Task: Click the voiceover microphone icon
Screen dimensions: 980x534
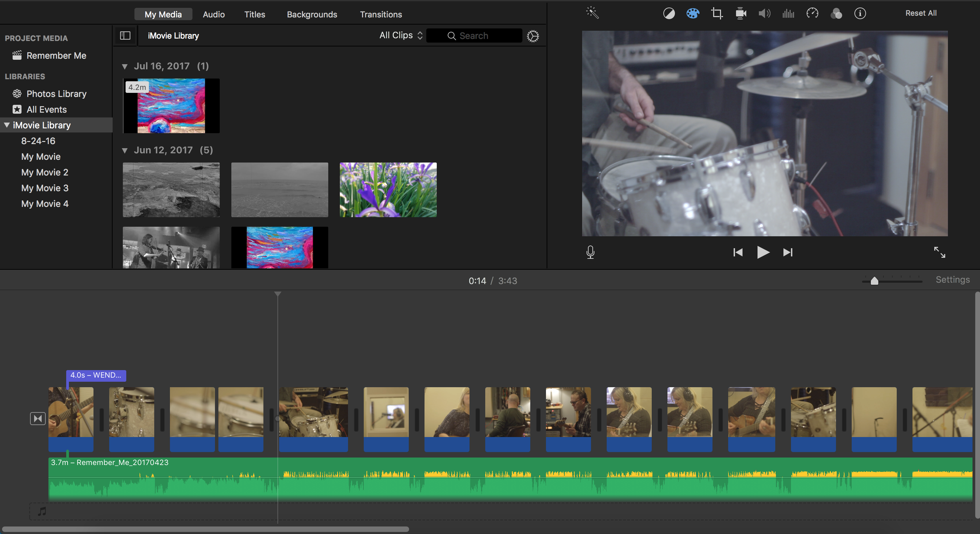Action: coord(590,252)
